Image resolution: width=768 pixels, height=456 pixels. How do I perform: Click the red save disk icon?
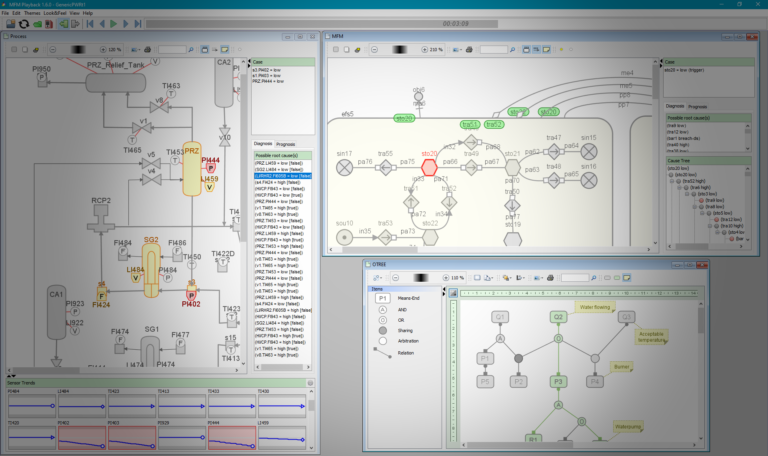pos(49,24)
